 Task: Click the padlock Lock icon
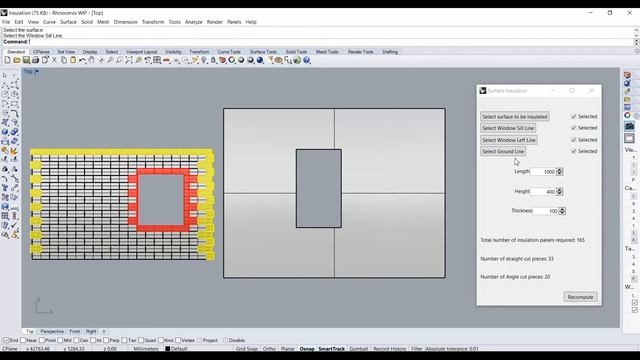pos(213,60)
